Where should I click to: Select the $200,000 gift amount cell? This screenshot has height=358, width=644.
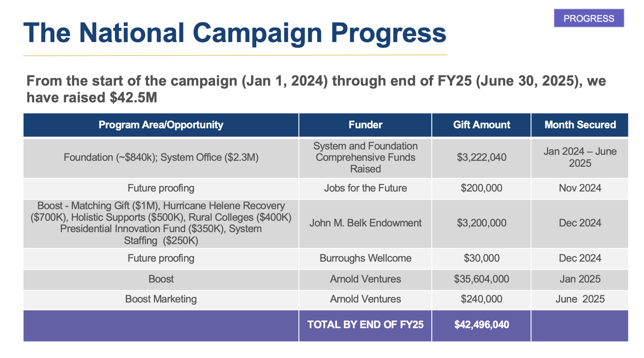coord(481,188)
